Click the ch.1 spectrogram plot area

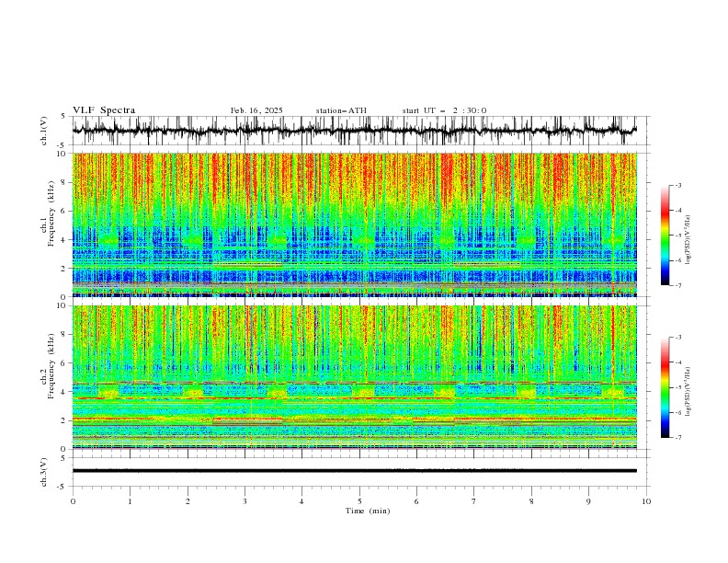coord(355,224)
